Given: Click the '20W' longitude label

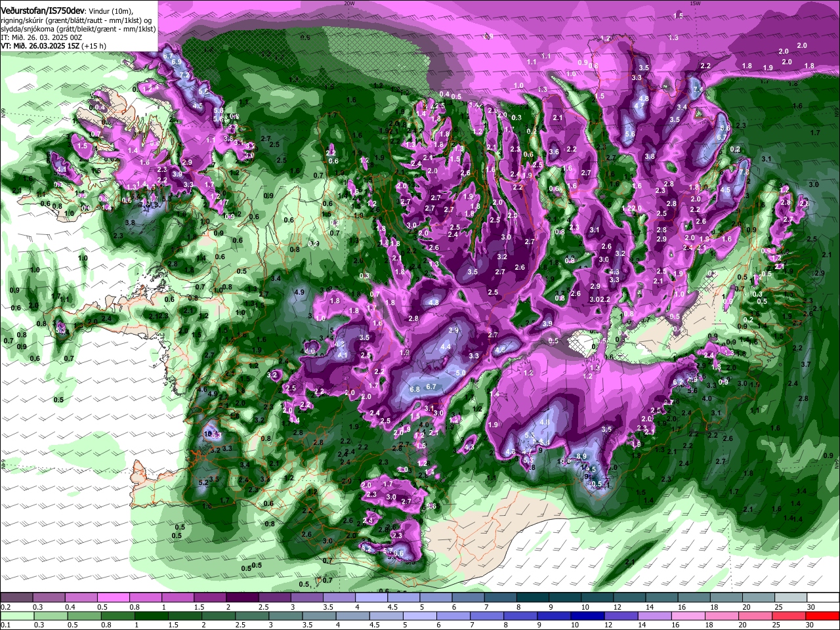Looking at the screenshot, I should (349, 3).
